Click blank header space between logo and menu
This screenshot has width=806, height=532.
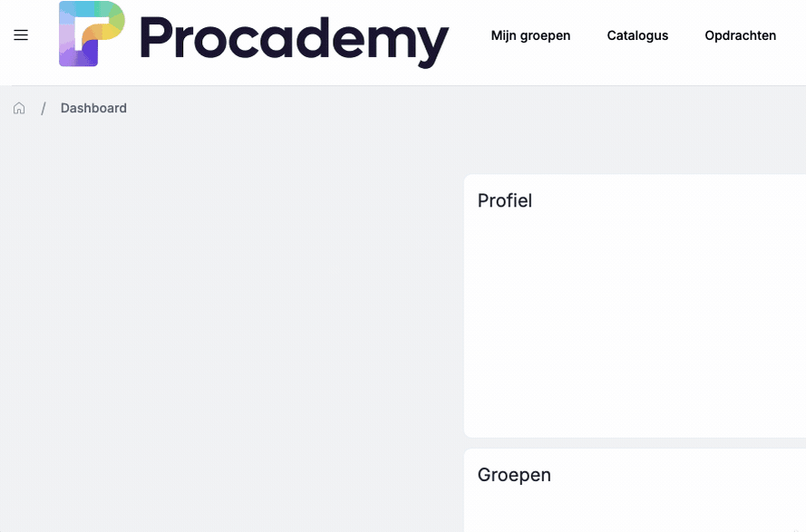[x=470, y=36]
